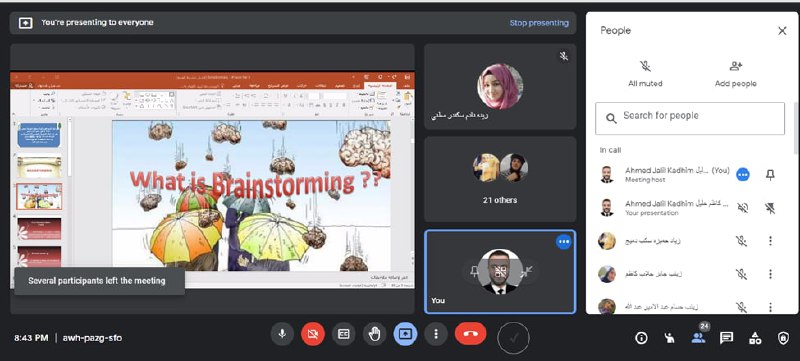Click the 'You're presenting to everyone' message
Viewport: 800px width, 361px height.
coord(97,22)
